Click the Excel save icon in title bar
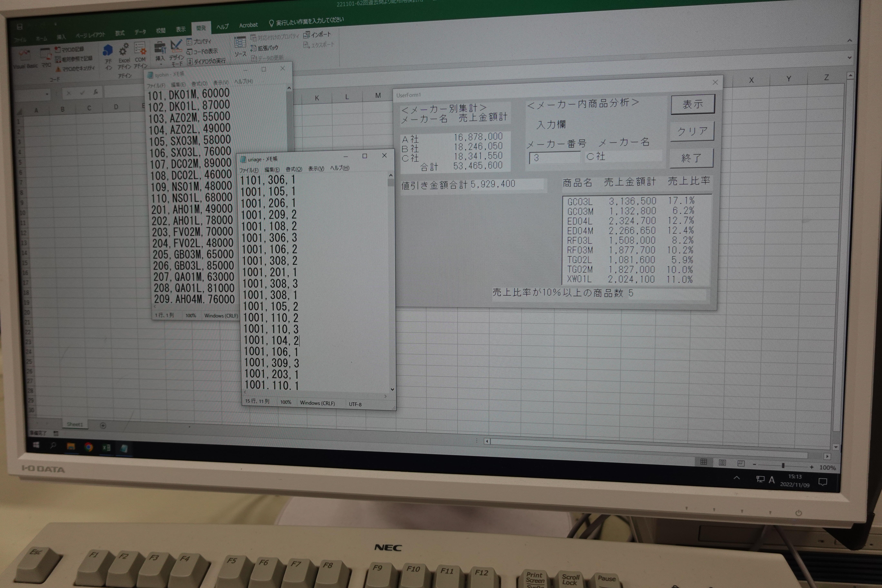Screen dimensions: 882x588 (20, 27)
